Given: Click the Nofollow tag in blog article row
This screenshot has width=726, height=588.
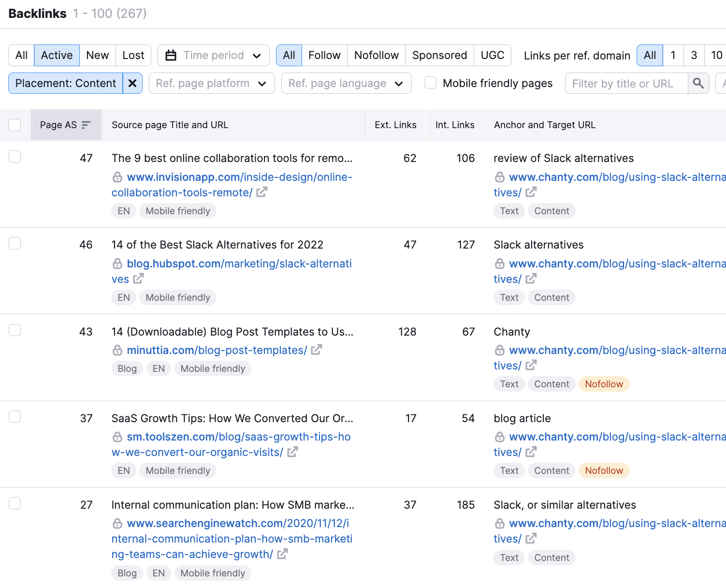Looking at the screenshot, I should pyautogui.click(x=604, y=470).
